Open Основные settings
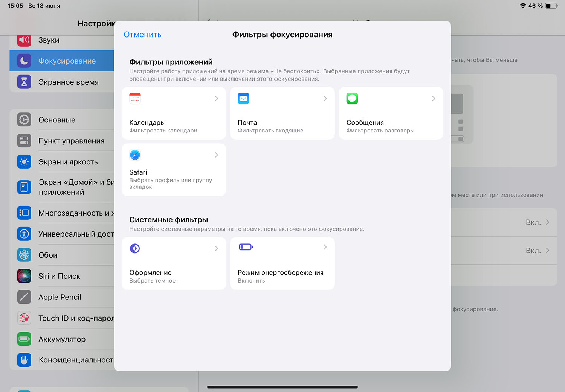565x392 pixels. click(62, 120)
